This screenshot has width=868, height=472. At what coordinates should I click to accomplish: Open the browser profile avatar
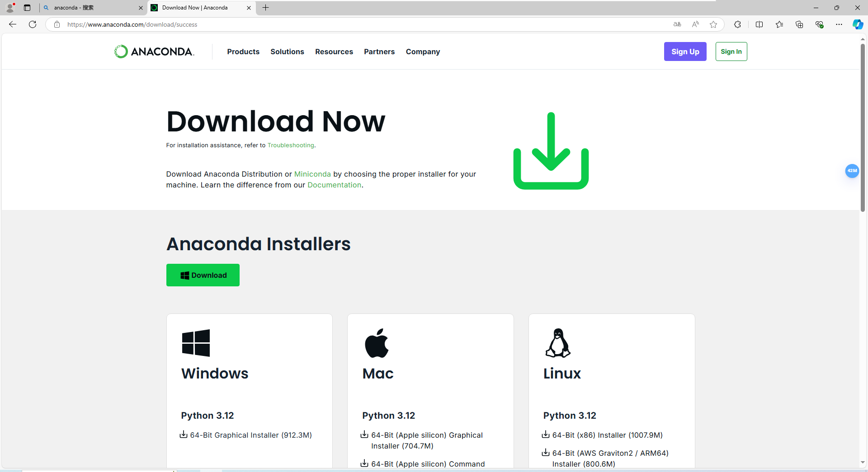pyautogui.click(x=10, y=8)
